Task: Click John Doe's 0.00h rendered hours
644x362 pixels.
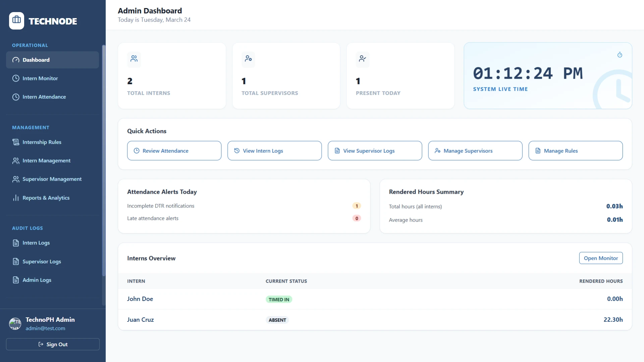Action: pos(615,299)
